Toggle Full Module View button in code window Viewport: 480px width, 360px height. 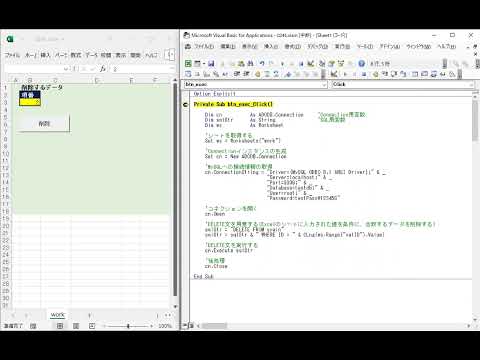click(x=191, y=326)
